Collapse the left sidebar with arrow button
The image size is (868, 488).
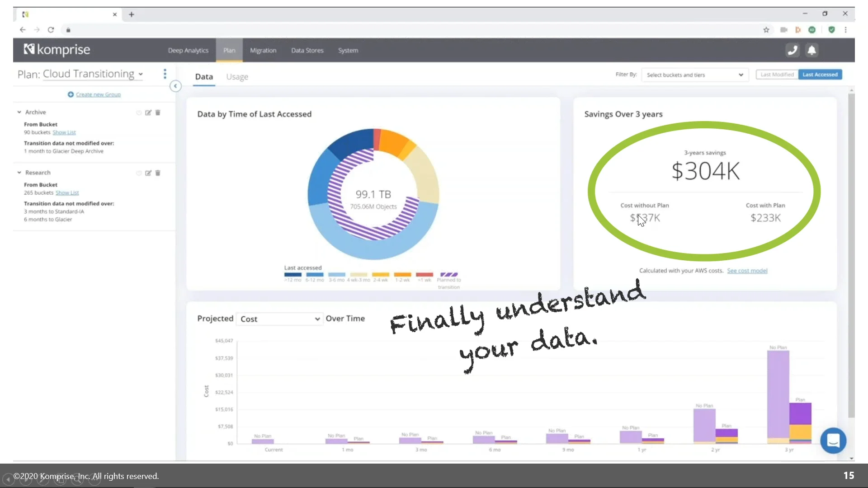click(175, 86)
